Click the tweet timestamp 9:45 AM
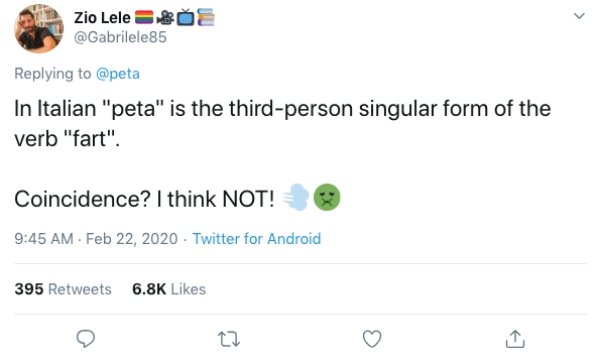The width and height of the screenshot is (600, 362). click(x=44, y=239)
